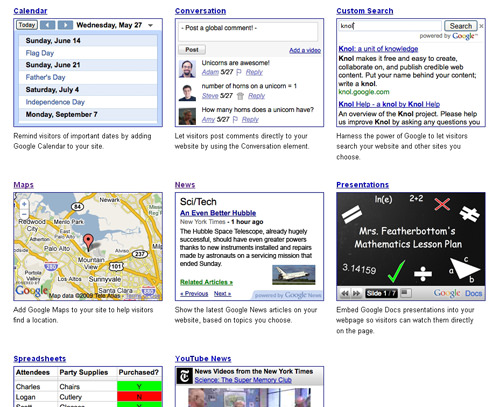Open the Knol: a unit of knowledge result

(x=378, y=49)
